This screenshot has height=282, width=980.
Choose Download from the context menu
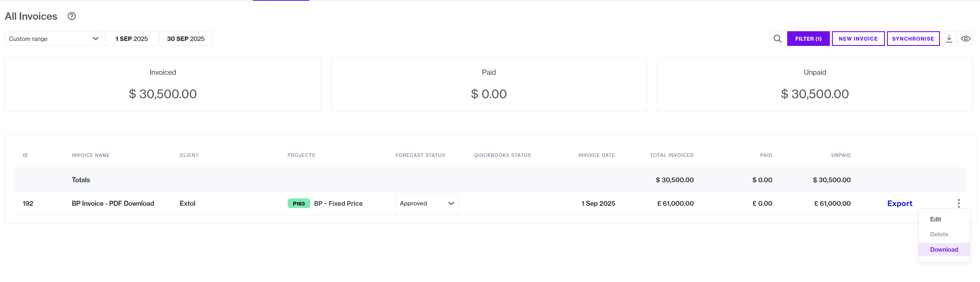pyautogui.click(x=944, y=250)
